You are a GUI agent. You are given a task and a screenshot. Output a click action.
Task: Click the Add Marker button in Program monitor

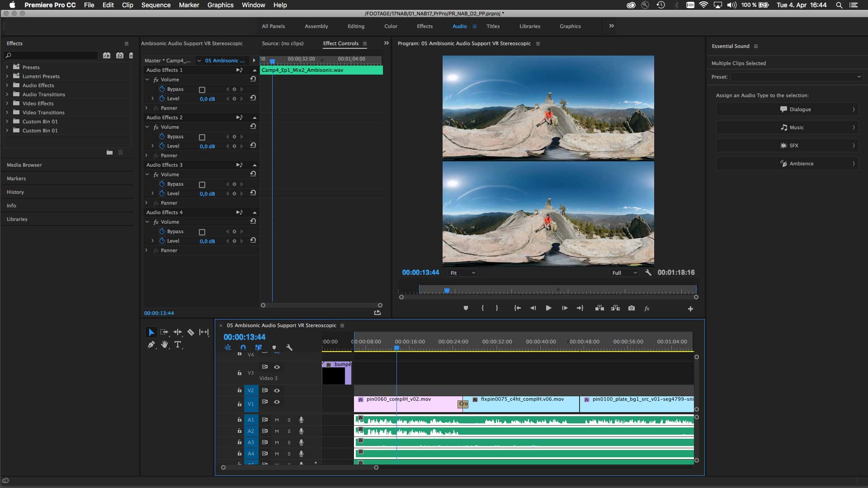466,308
